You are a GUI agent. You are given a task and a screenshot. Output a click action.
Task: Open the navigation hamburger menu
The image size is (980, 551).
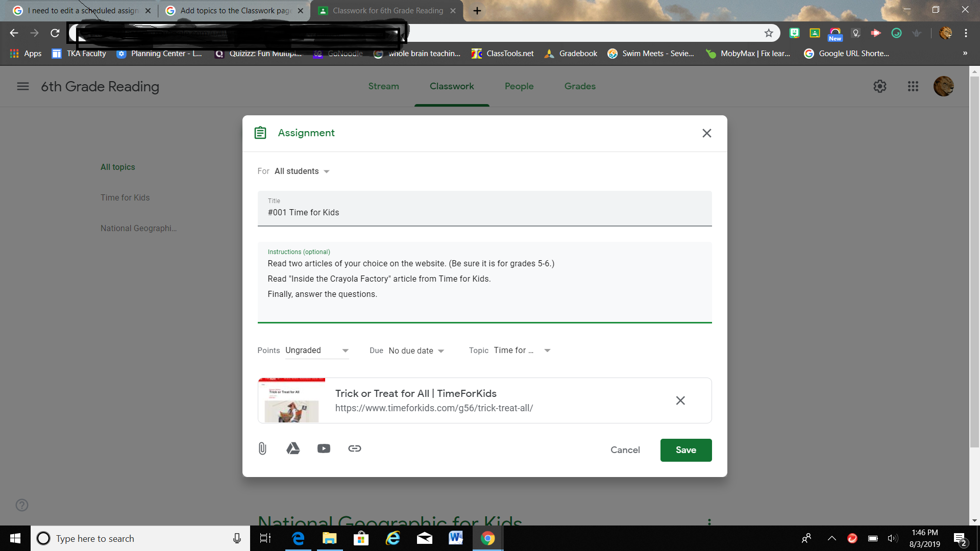(22, 86)
